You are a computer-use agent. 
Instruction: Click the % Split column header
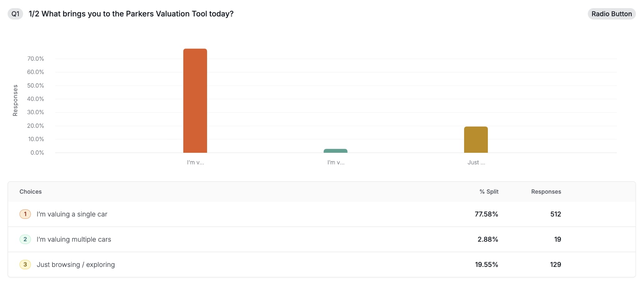point(489,192)
